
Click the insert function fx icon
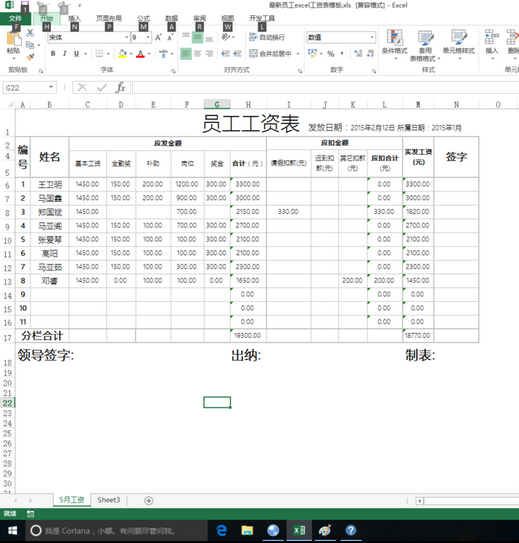[120, 88]
